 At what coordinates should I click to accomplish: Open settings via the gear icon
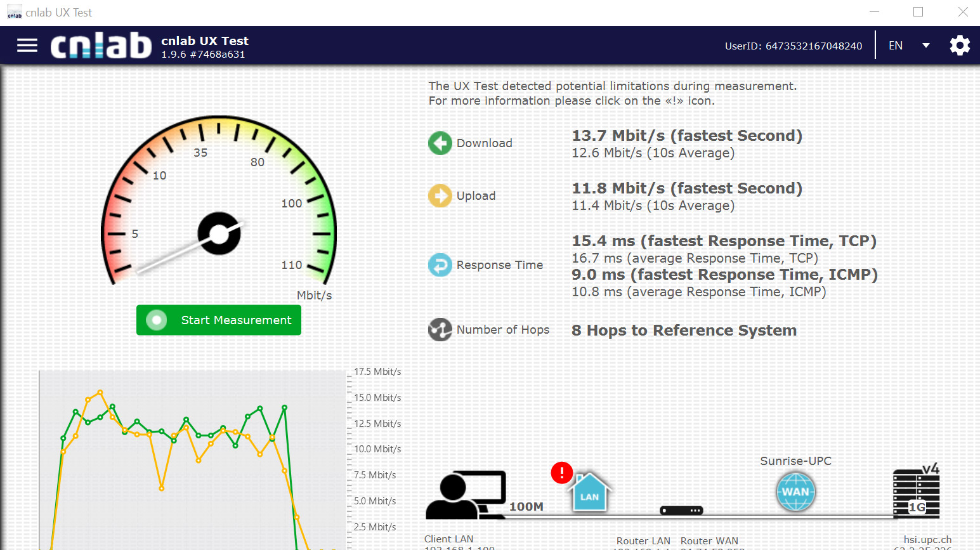point(959,46)
